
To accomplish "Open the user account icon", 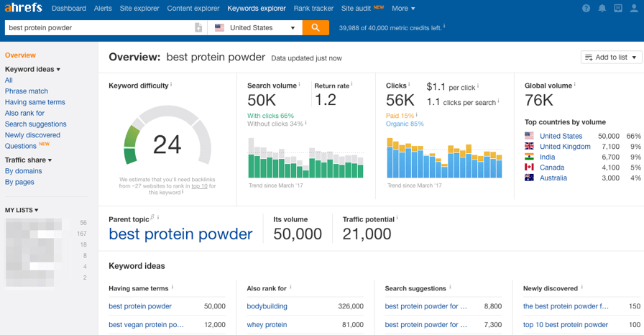I will [x=634, y=8].
